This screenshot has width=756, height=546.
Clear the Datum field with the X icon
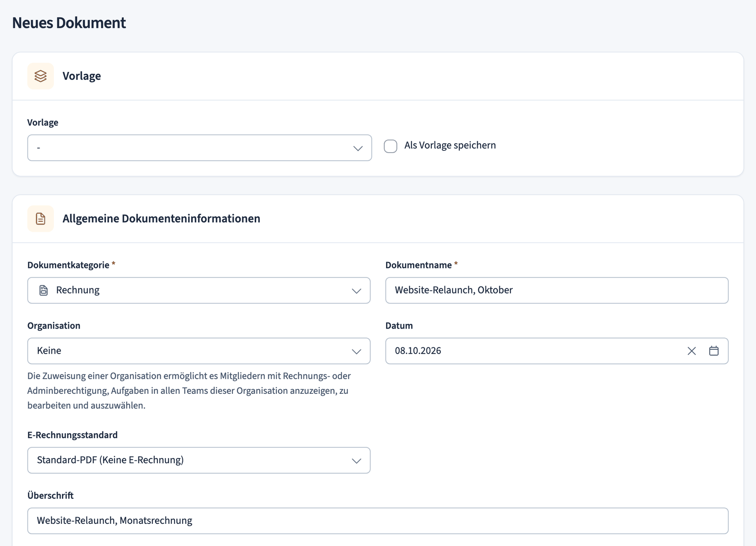(x=692, y=351)
